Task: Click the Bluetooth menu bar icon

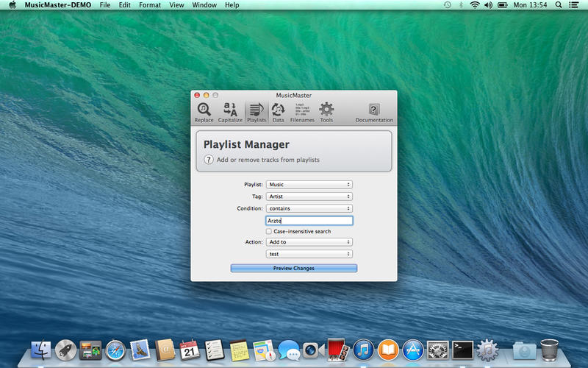Action: click(x=462, y=5)
